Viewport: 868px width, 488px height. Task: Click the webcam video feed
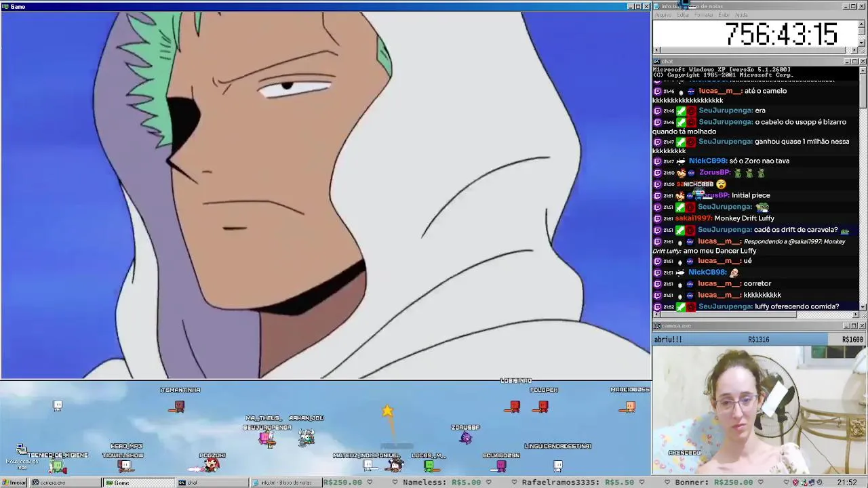[x=759, y=409]
